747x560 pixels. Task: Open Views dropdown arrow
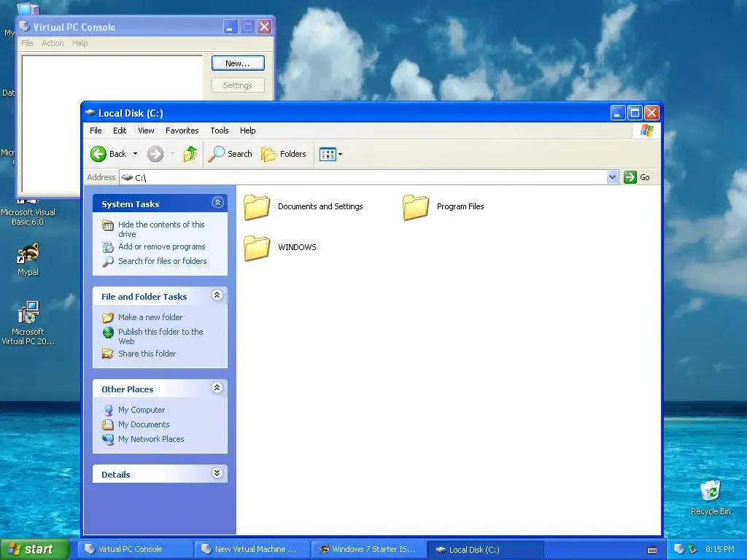pos(340,155)
